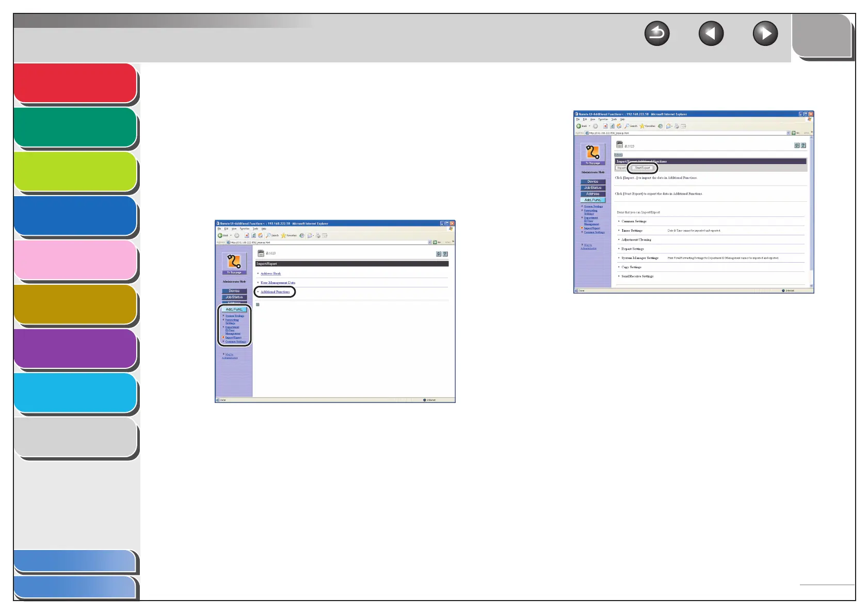Open the User Management Data link
This screenshot has height=614, width=868.
pyautogui.click(x=278, y=283)
